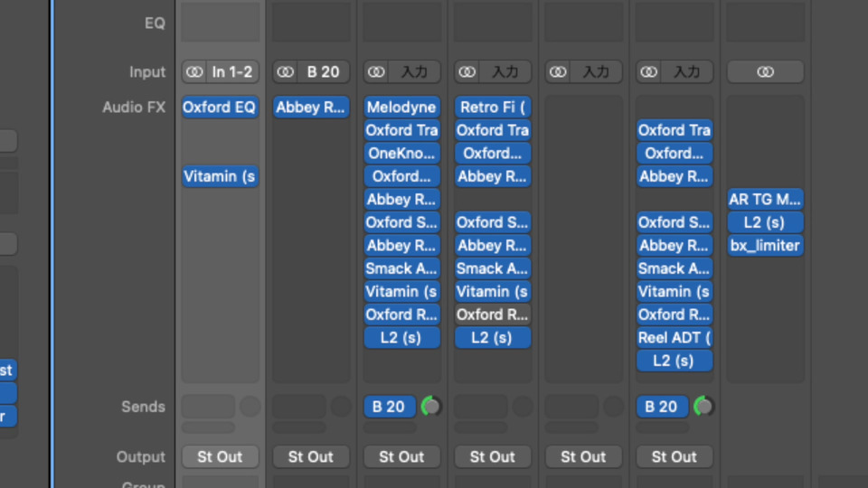
Task: Open L2 (s) below Reel ADT
Action: pos(675,361)
